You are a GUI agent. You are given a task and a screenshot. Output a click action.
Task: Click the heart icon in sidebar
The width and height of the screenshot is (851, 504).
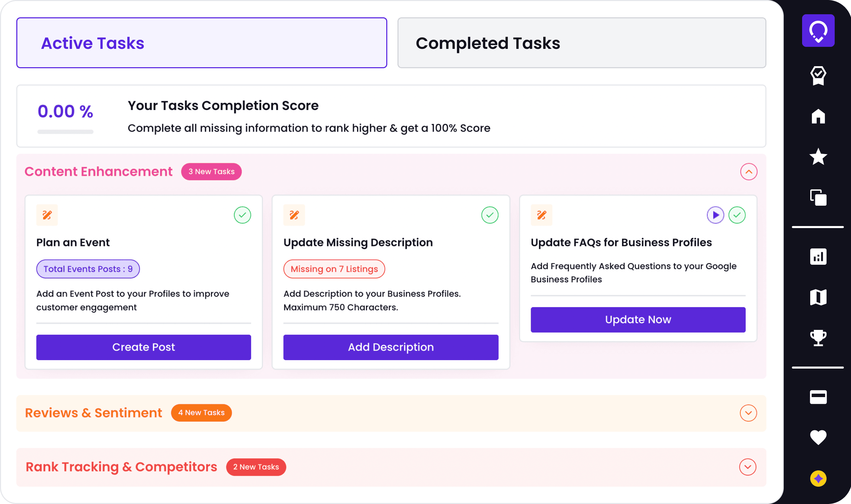(818, 437)
